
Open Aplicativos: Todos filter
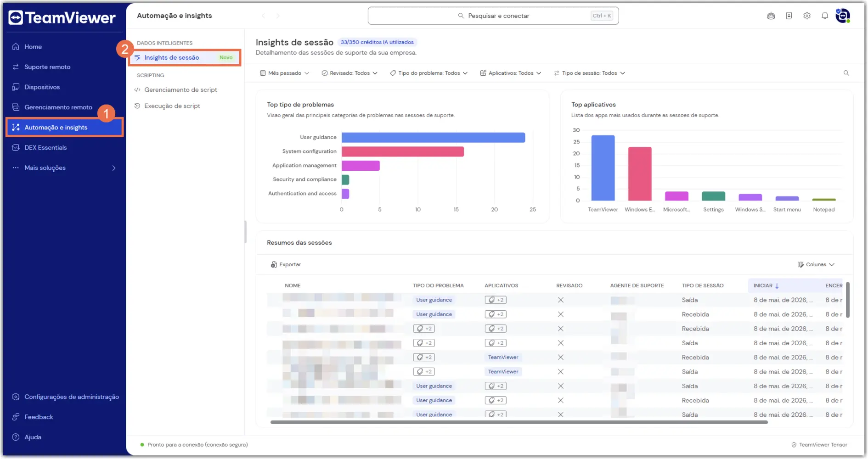pos(511,73)
